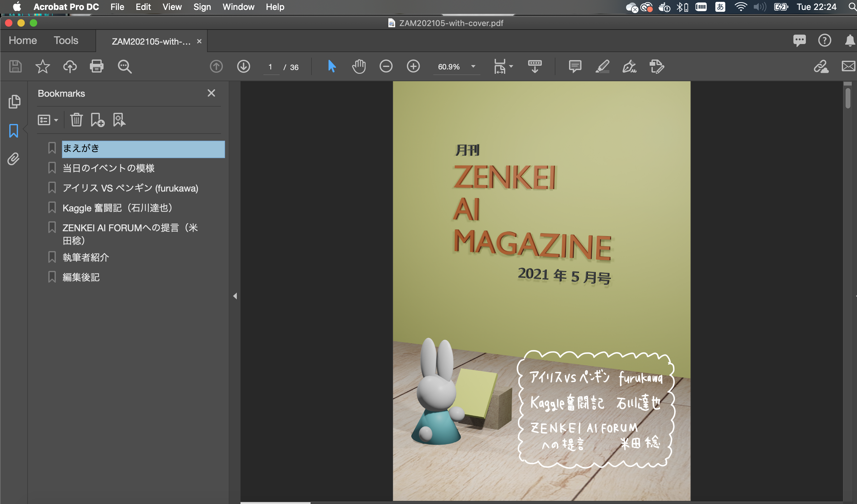Viewport: 857px width, 504px height.
Task: Click the Save file icon
Action: 15,66
